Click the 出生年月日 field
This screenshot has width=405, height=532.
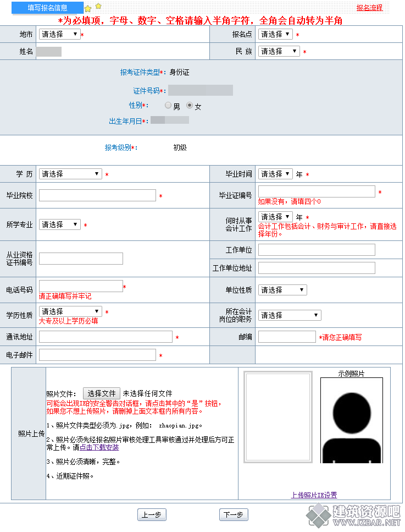170,120
